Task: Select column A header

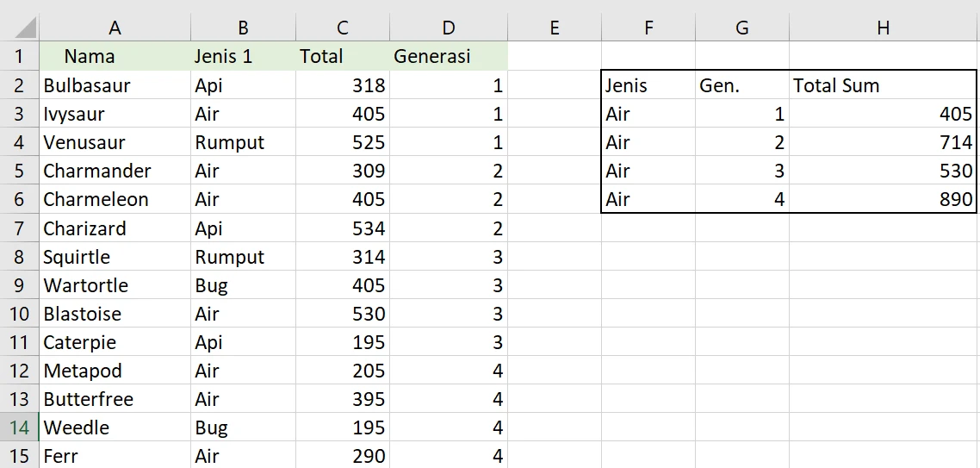Action: tap(115, 27)
